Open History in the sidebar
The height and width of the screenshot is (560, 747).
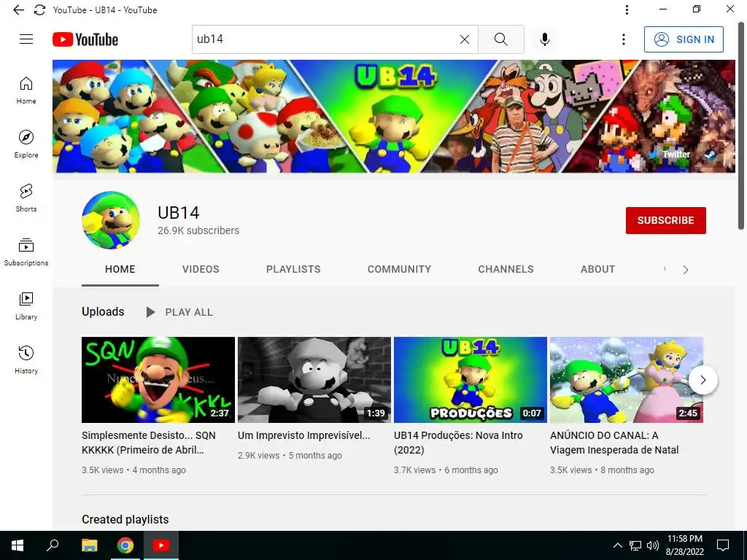click(x=26, y=360)
